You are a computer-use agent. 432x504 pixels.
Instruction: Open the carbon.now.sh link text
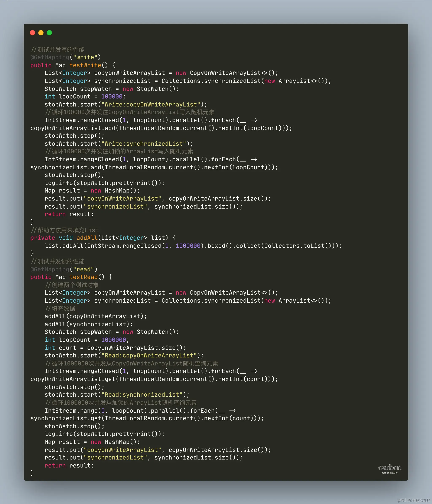390,473
